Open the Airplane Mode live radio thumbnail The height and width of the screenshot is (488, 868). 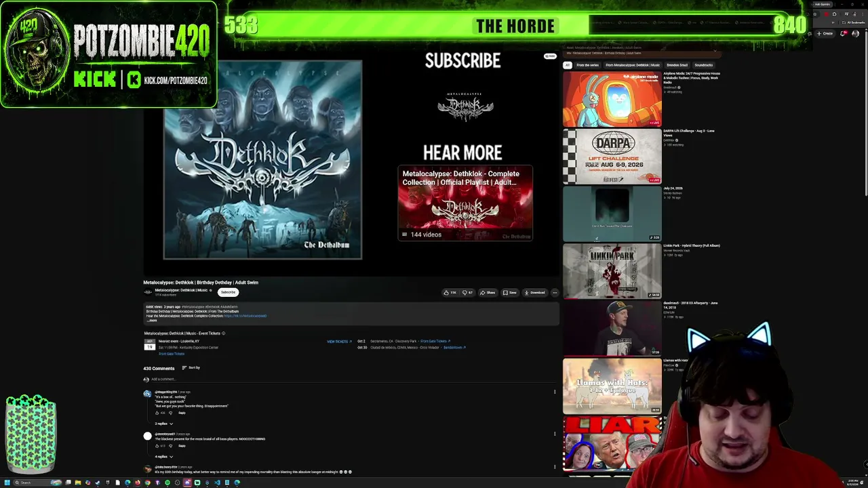pos(612,99)
